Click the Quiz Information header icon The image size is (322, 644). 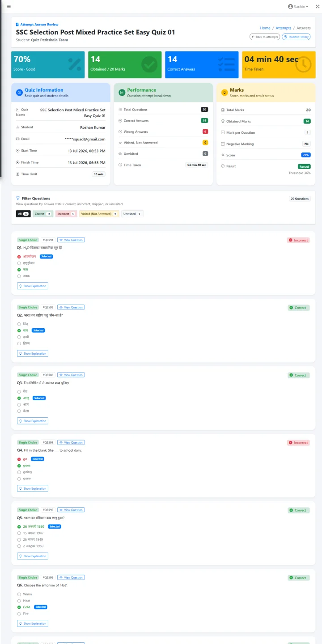pyautogui.click(x=19, y=93)
